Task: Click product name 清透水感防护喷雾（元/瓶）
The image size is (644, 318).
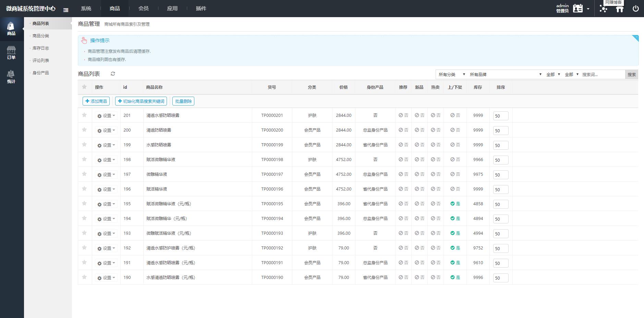Action: click(171, 248)
